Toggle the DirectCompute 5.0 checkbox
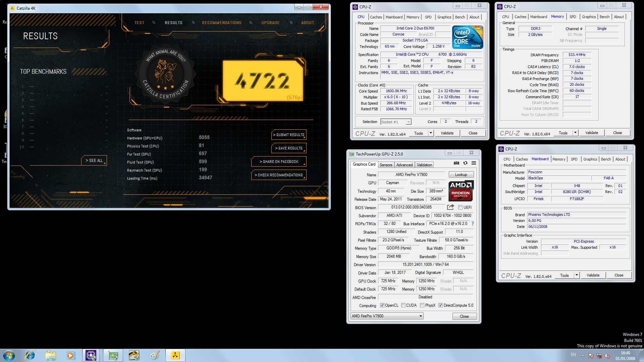 (440, 305)
